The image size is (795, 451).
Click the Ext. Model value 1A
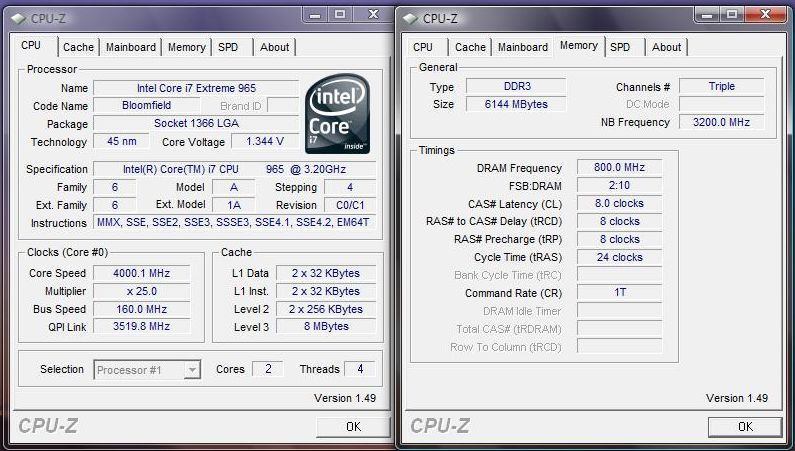pyautogui.click(x=233, y=205)
